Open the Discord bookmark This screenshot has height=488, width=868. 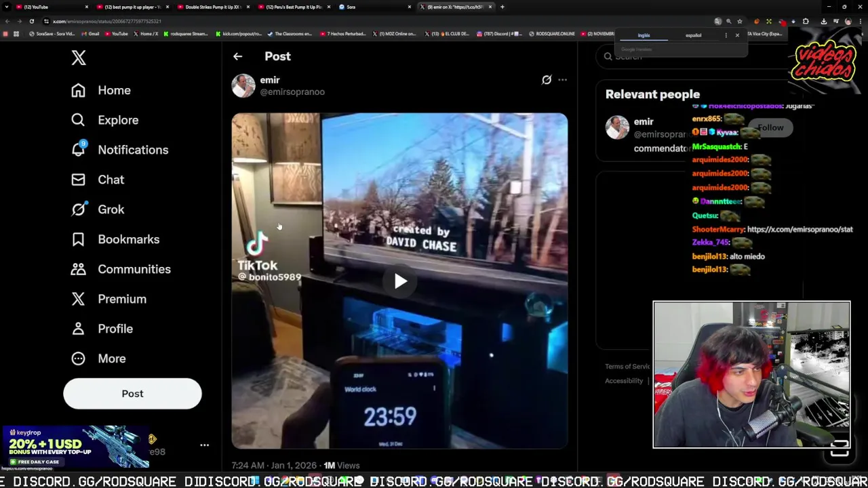click(x=500, y=34)
